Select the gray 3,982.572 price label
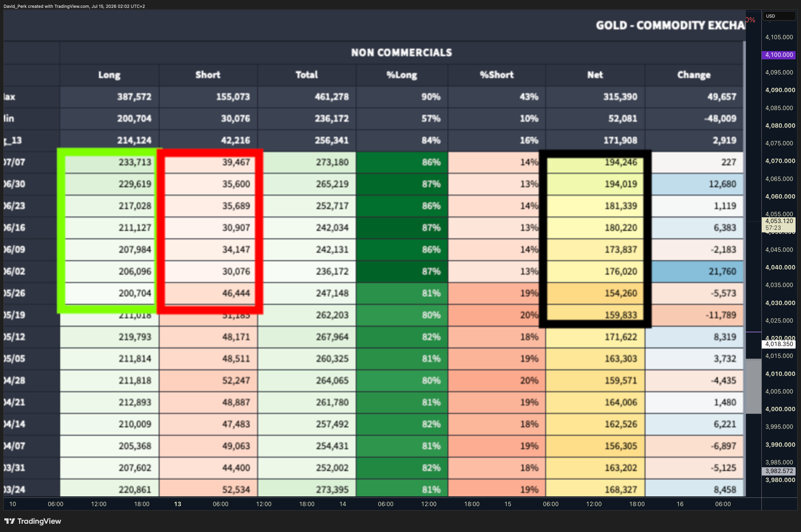Screen dimensions: 801x532 coord(779,471)
